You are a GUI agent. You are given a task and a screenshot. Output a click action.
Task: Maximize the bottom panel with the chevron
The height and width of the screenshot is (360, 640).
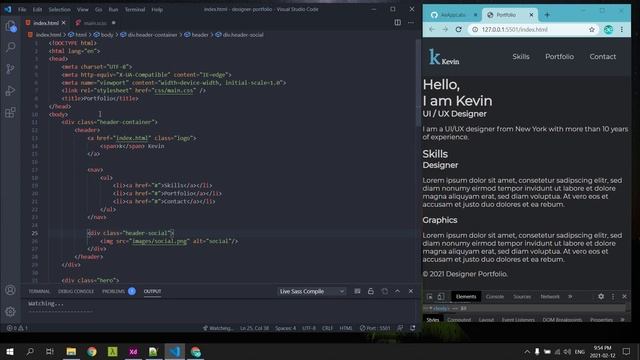pos(398,291)
